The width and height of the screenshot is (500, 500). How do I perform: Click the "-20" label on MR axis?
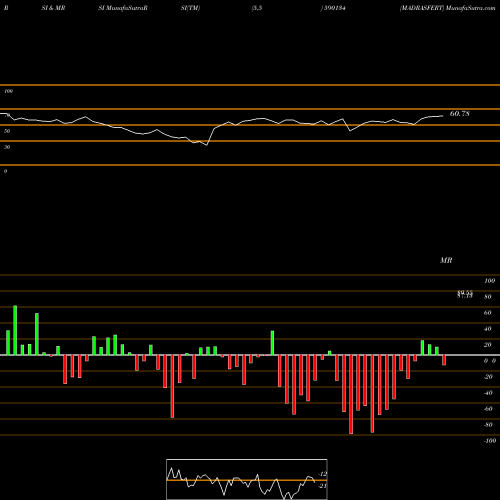click(x=488, y=377)
